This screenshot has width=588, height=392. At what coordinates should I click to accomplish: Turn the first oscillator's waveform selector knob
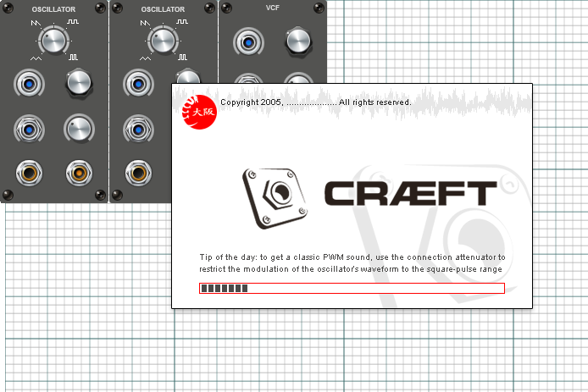(x=54, y=40)
